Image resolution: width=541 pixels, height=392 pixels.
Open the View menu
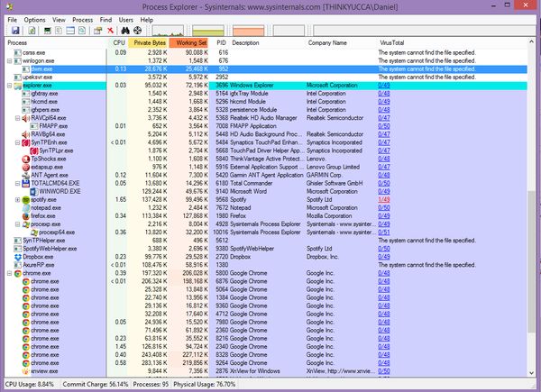coord(59,20)
